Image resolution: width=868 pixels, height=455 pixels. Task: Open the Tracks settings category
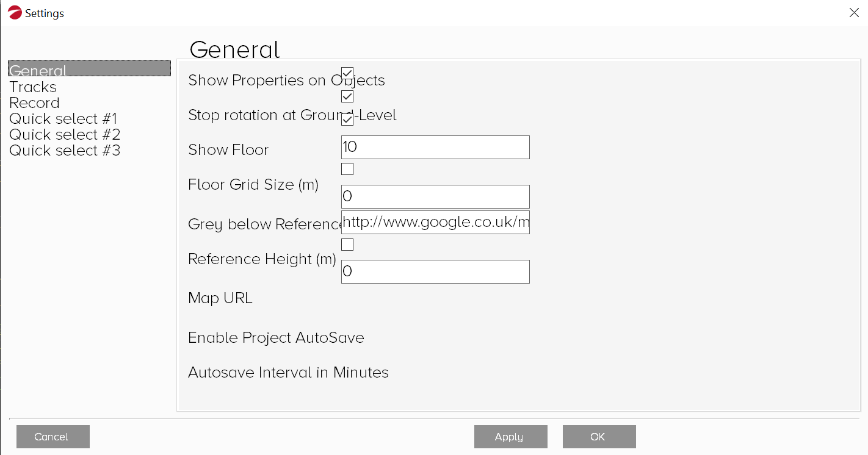click(x=33, y=87)
